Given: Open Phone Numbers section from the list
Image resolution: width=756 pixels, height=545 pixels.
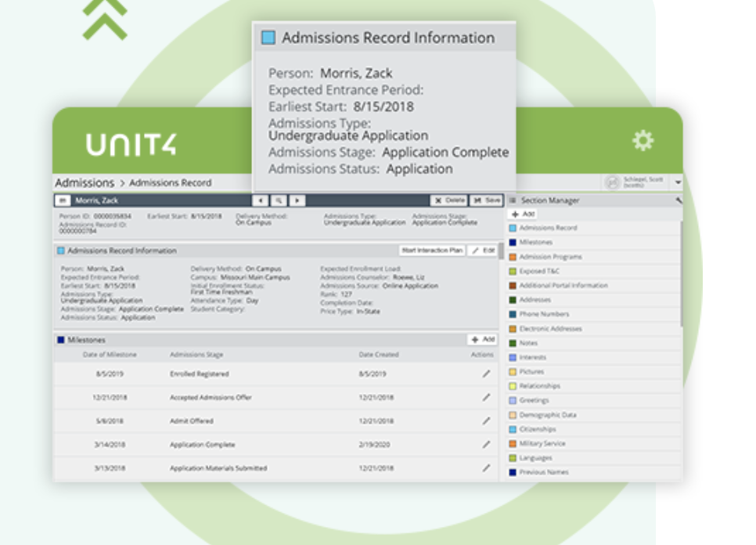Looking at the screenshot, I should pos(544,314).
